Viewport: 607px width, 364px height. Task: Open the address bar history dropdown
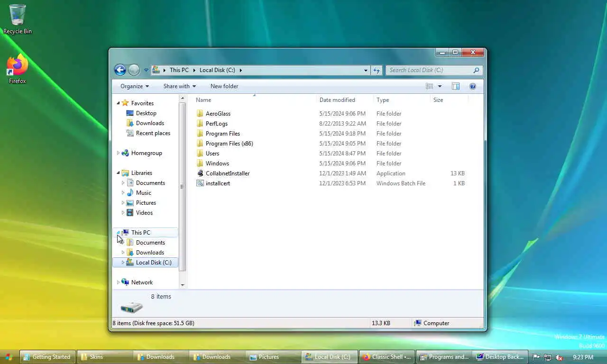tap(366, 70)
